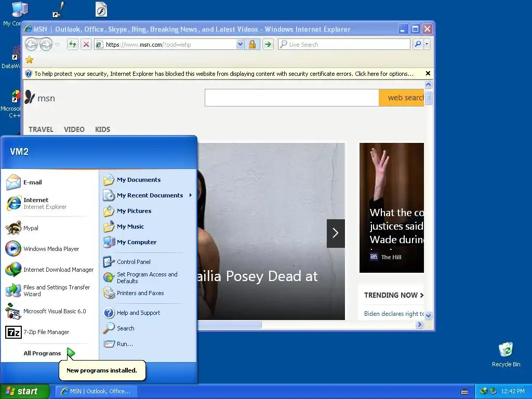The width and height of the screenshot is (532, 399).
Task: Click the vertical scrollbar up arrow
Action: click(x=429, y=84)
